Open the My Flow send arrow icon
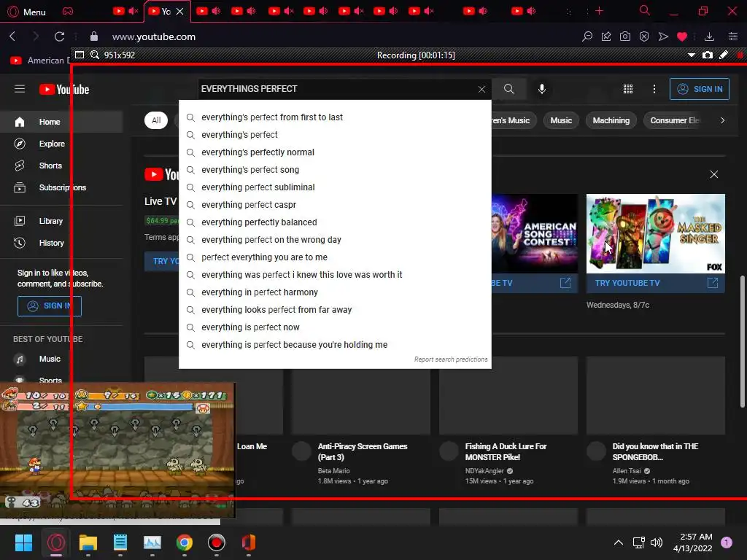 click(663, 36)
